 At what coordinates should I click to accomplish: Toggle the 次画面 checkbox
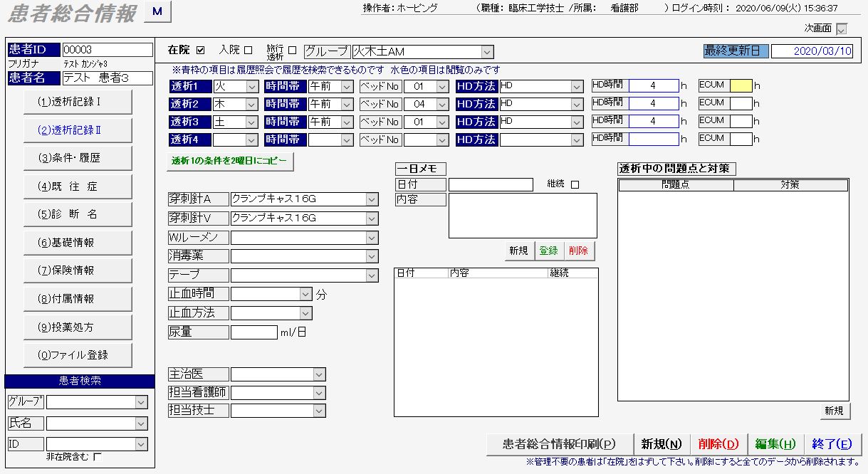point(842,28)
